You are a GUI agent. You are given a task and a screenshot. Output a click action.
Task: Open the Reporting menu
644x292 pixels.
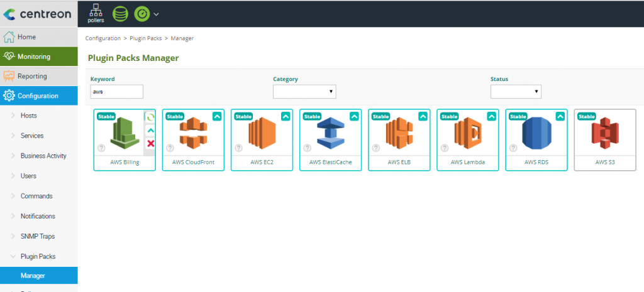pos(38,76)
